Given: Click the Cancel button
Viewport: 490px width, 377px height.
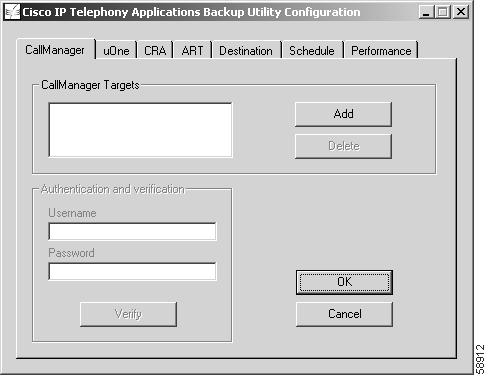Looking at the screenshot, I should tap(344, 314).
